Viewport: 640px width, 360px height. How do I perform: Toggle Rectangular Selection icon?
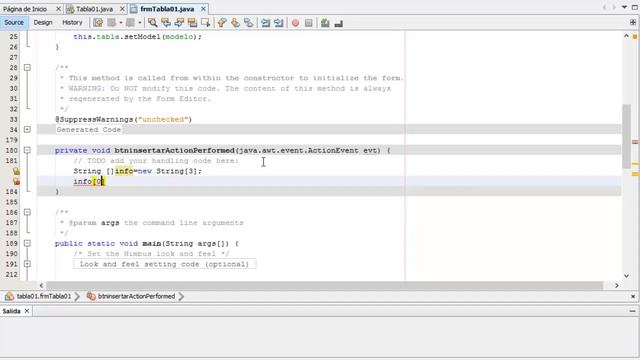(206, 23)
